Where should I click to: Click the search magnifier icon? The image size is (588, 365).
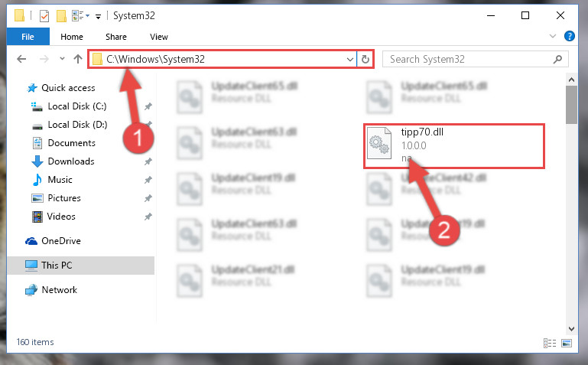pos(557,59)
